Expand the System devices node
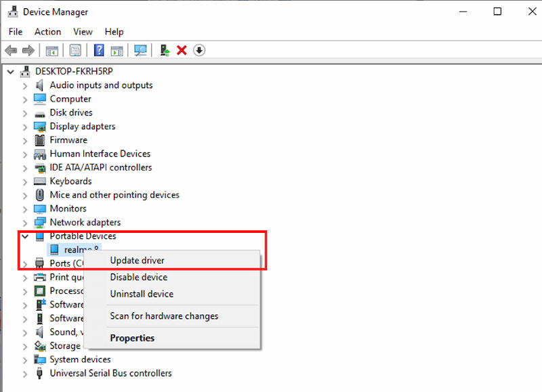 pos(25,360)
